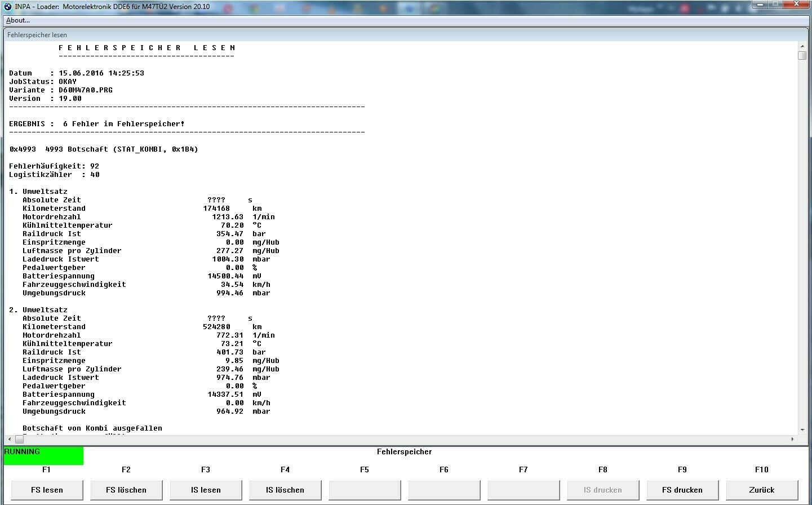812x505 pixels.
Task: Click the horizontal scrollbar right arrow
Action: (x=792, y=439)
